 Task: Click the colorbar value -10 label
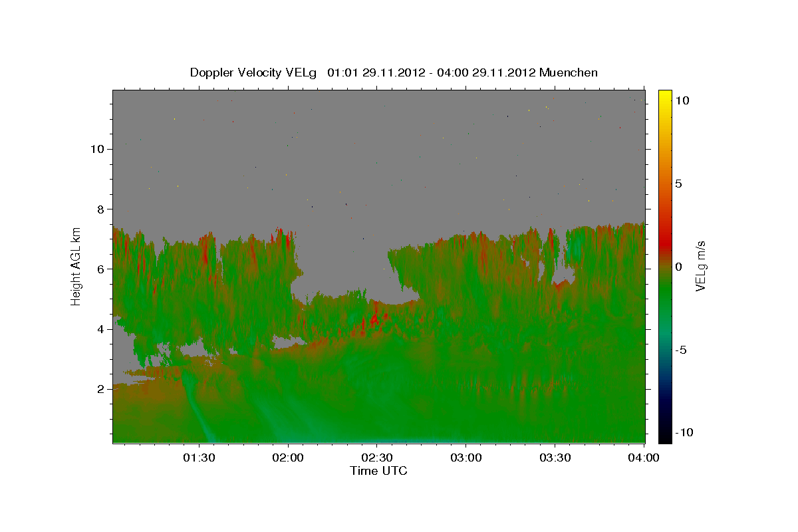pos(684,433)
